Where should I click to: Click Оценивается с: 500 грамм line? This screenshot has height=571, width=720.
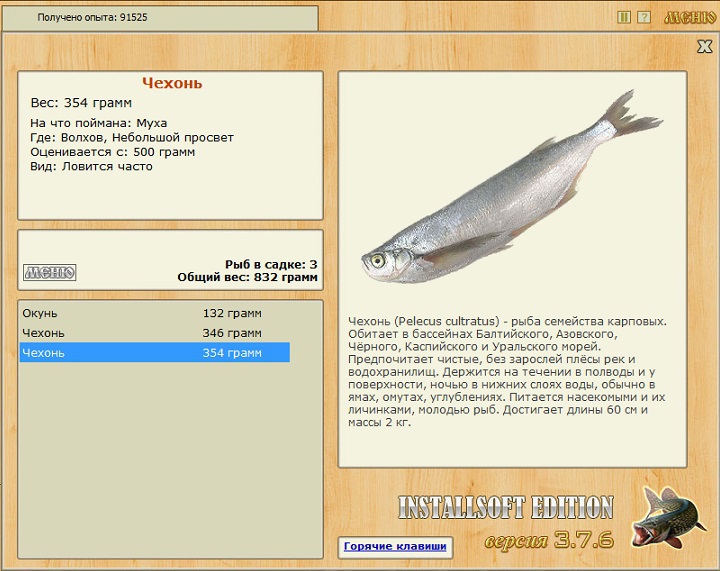click(x=112, y=152)
